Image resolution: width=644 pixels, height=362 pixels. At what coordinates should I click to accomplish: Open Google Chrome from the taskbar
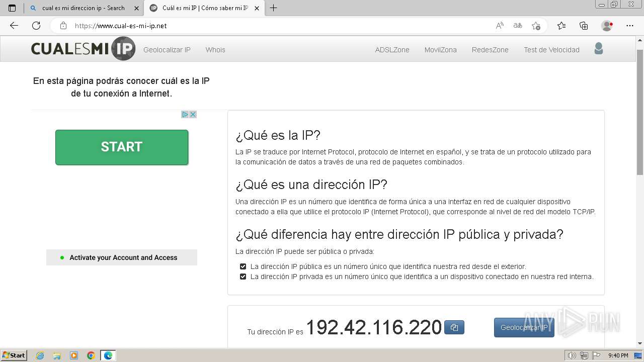[x=91, y=355]
